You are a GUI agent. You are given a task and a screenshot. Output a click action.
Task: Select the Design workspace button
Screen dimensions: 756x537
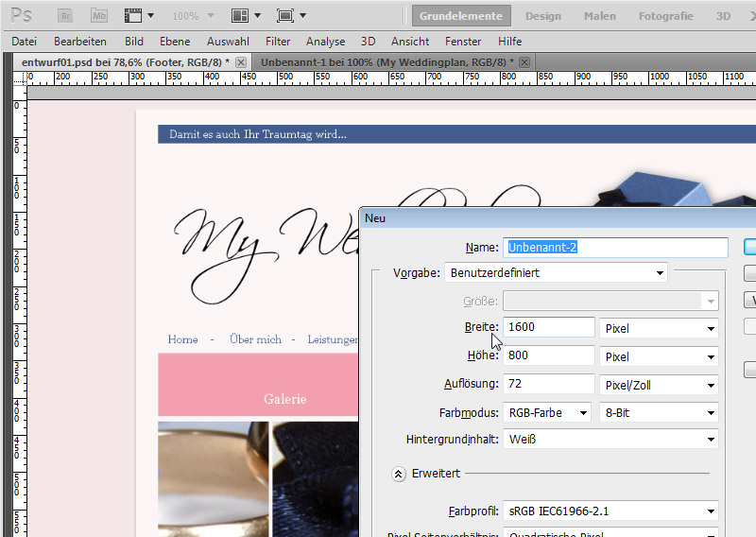542,16
